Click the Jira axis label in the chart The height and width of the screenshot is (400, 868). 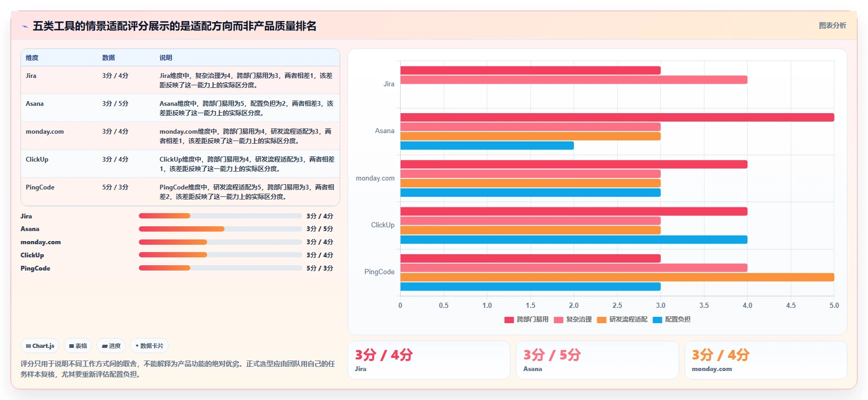pyautogui.click(x=389, y=84)
